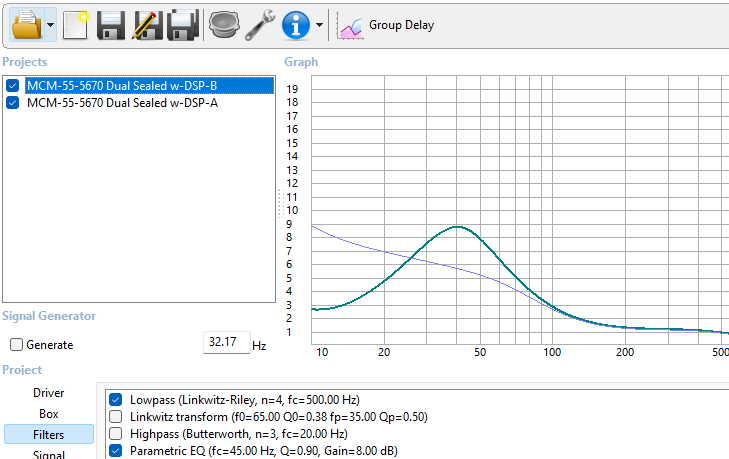This screenshot has width=729, height=459.
Task: Switch to the Box tab
Action: coord(49,413)
